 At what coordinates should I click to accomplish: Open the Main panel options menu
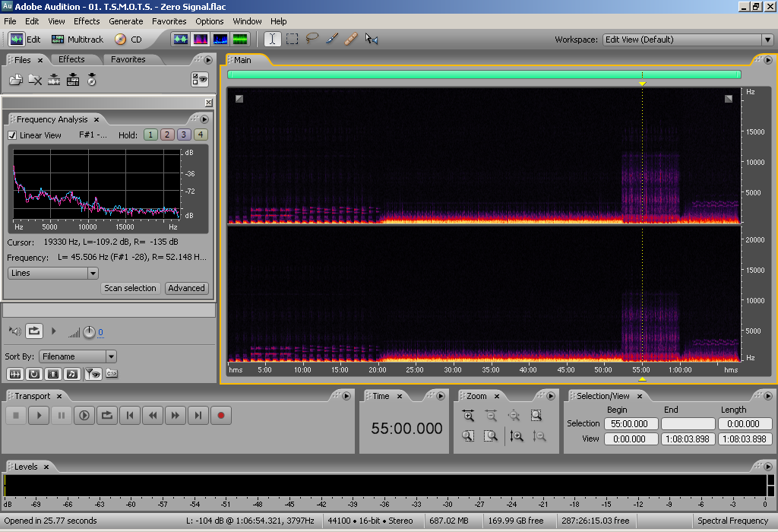point(768,59)
